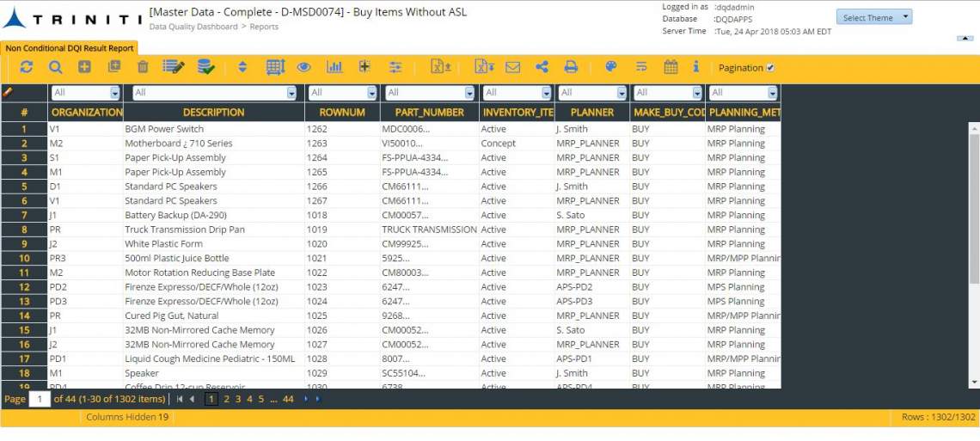Click the calendar icon in the toolbar
This screenshot has height=441, width=980.
point(671,67)
